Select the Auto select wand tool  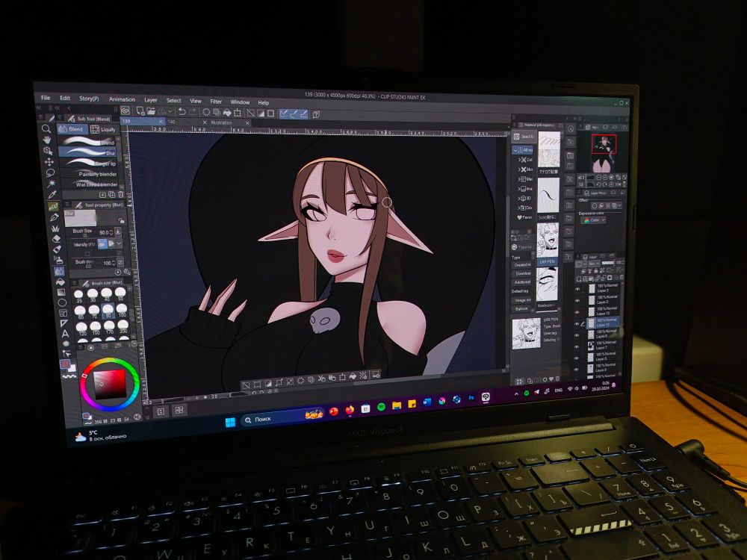click(x=51, y=184)
